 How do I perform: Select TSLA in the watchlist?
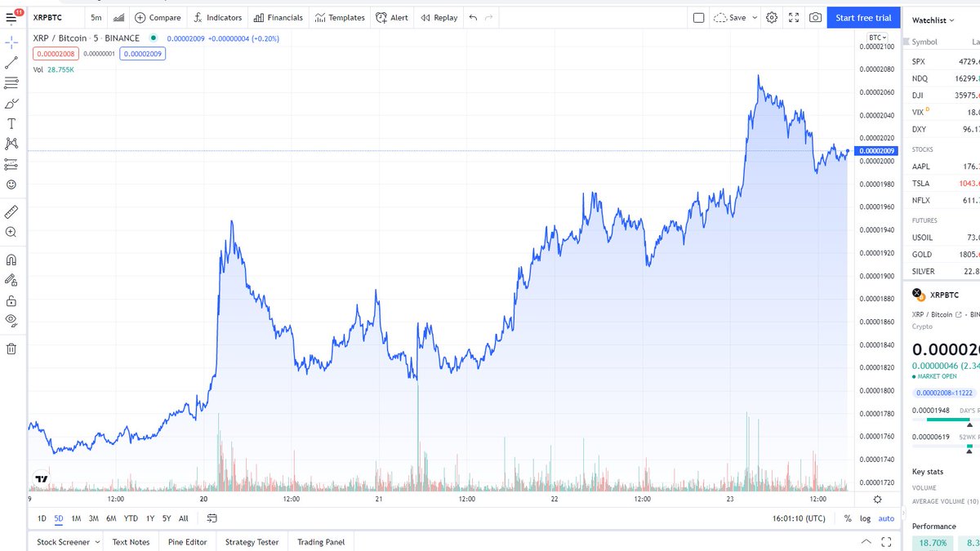pos(943,184)
